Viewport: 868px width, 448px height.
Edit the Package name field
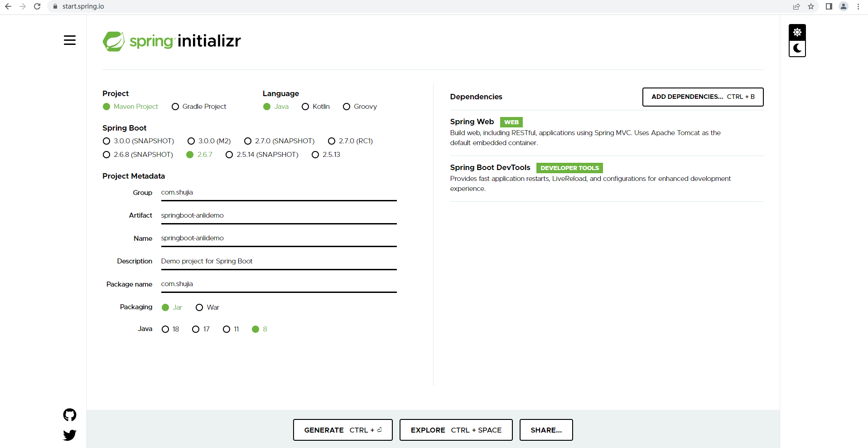pyautogui.click(x=279, y=284)
